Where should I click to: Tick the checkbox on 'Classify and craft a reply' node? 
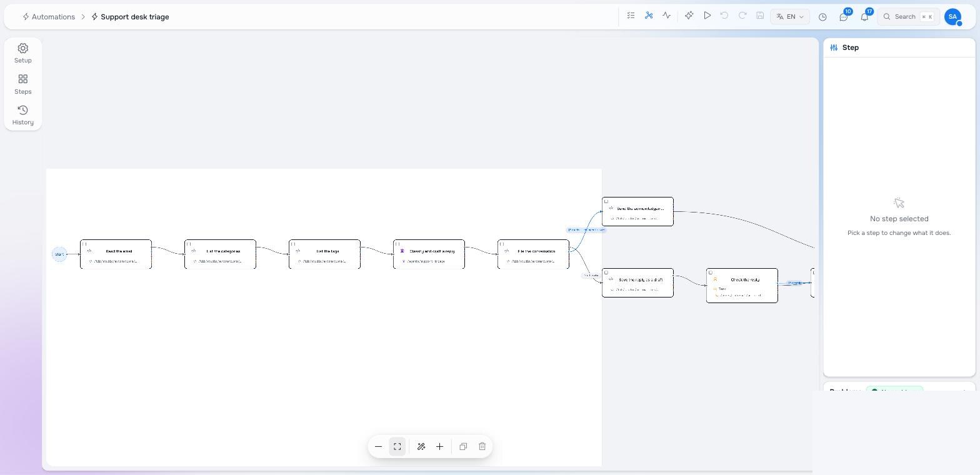pos(397,244)
